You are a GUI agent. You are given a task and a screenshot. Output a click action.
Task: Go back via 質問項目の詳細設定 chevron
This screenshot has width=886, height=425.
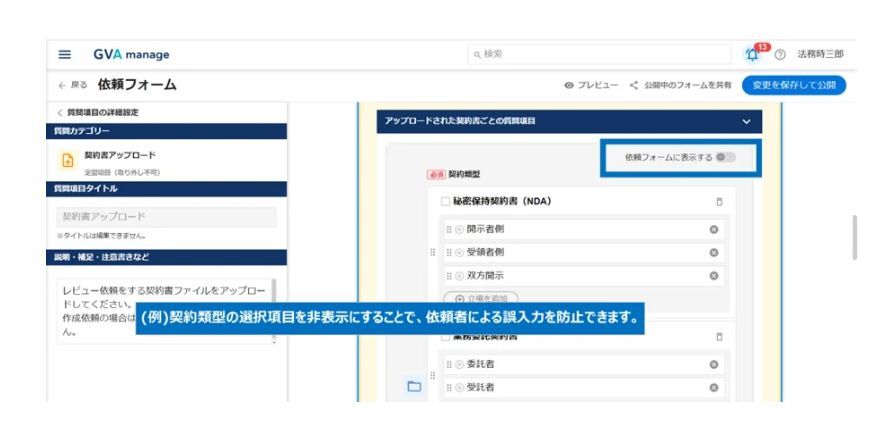pyautogui.click(x=60, y=112)
